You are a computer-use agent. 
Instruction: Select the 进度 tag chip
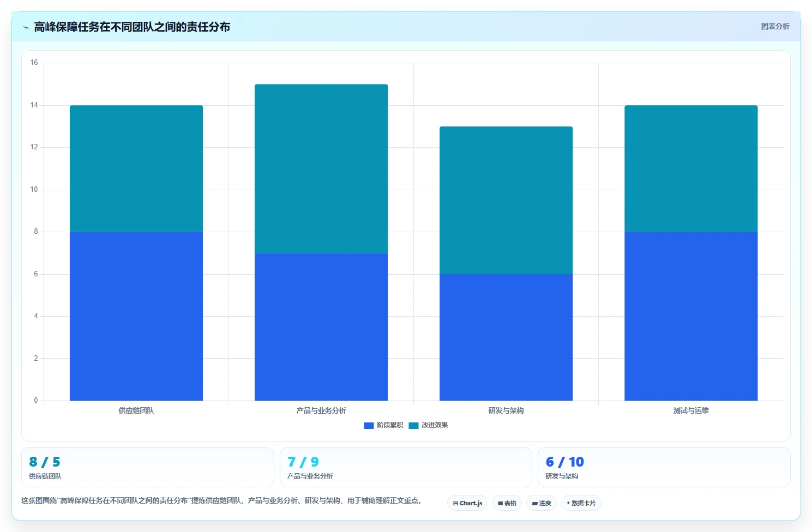point(542,503)
